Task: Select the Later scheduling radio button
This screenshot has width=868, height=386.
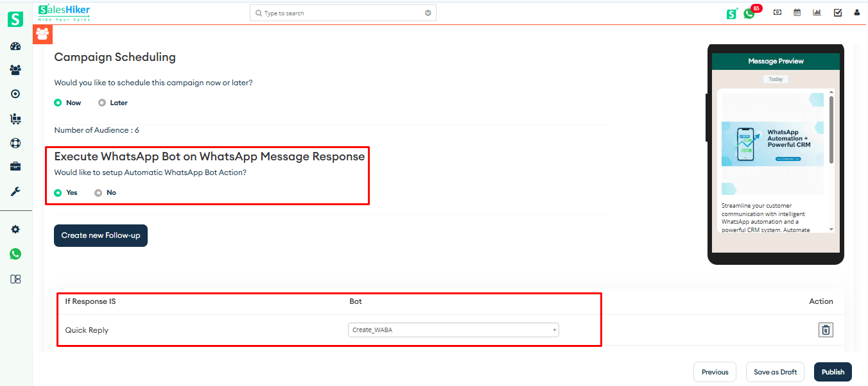Action: click(x=102, y=103)
